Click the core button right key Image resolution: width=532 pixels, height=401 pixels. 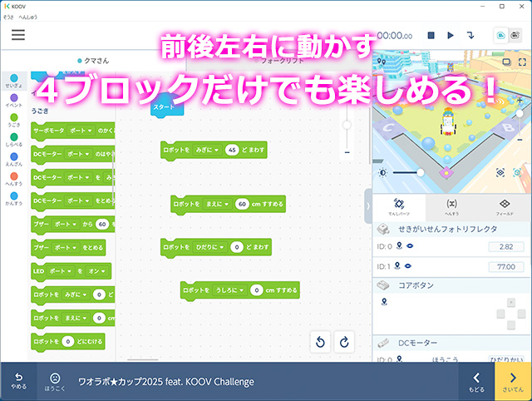(522, 314)
